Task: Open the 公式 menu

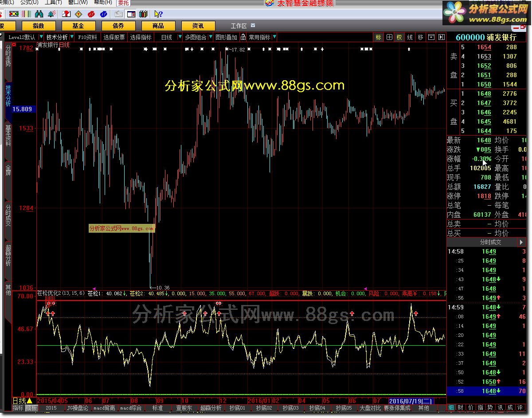Action: [x=29, y=2]
